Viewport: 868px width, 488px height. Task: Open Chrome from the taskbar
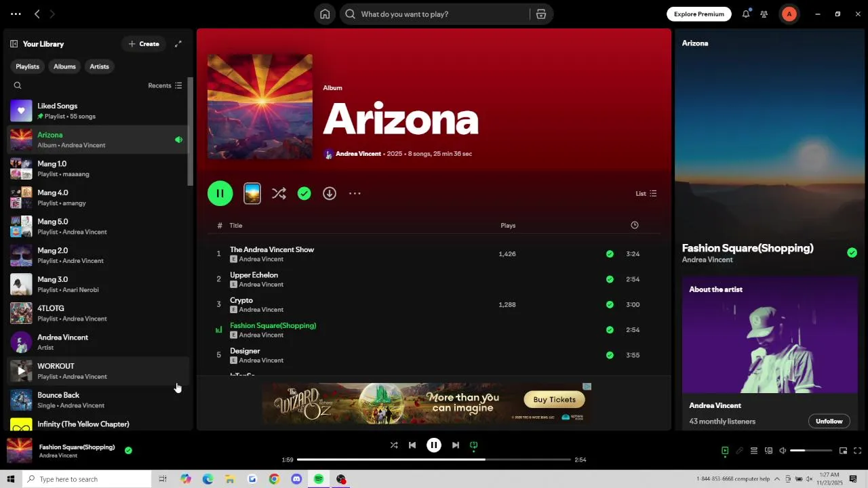coord(274,479)
